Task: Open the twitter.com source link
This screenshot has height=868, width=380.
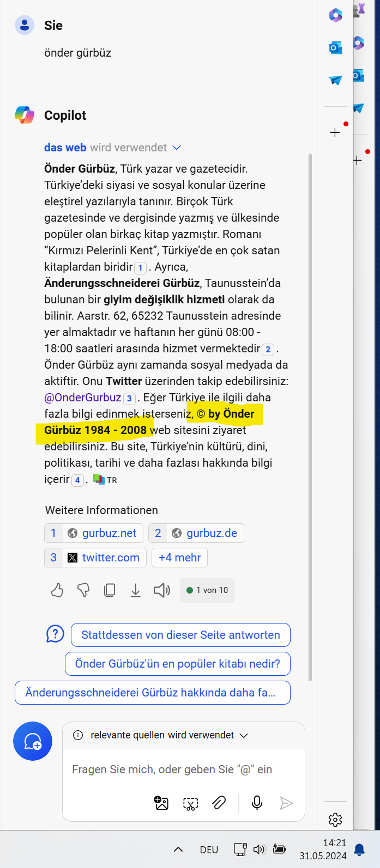Action: click(x=95, y=558)
